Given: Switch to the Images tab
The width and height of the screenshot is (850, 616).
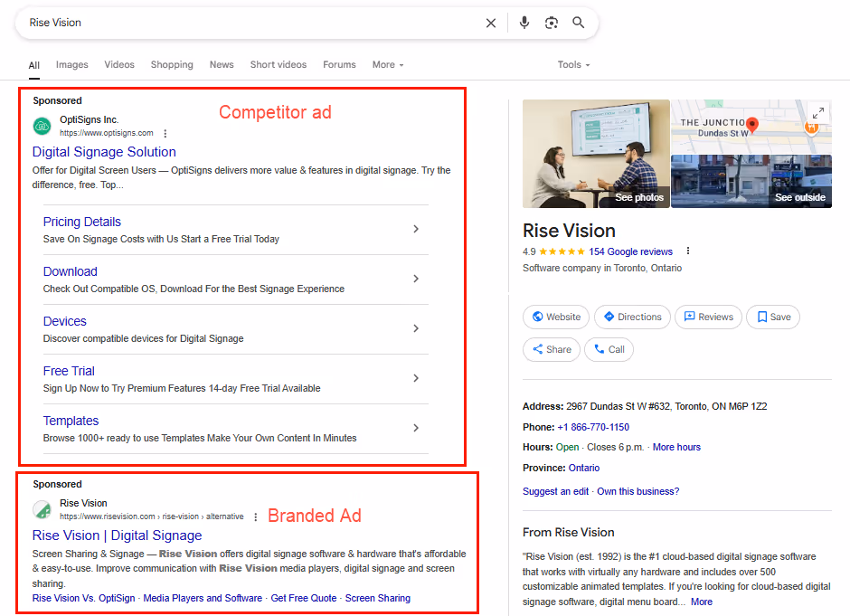Looking at the screenshot, I should pos(71,64).
